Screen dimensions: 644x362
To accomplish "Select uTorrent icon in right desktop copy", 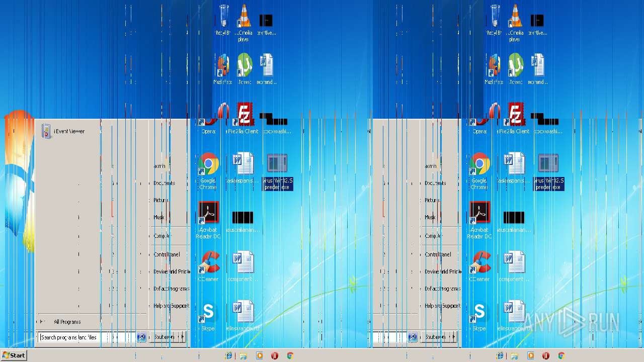I will point(515,69).
